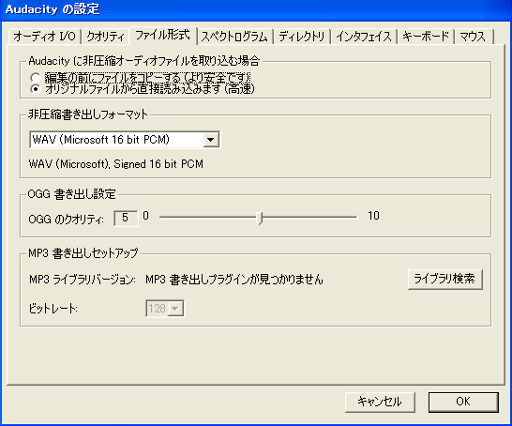Open the クオリティ tab
The image size is (512, 426).
pos(106,36)
